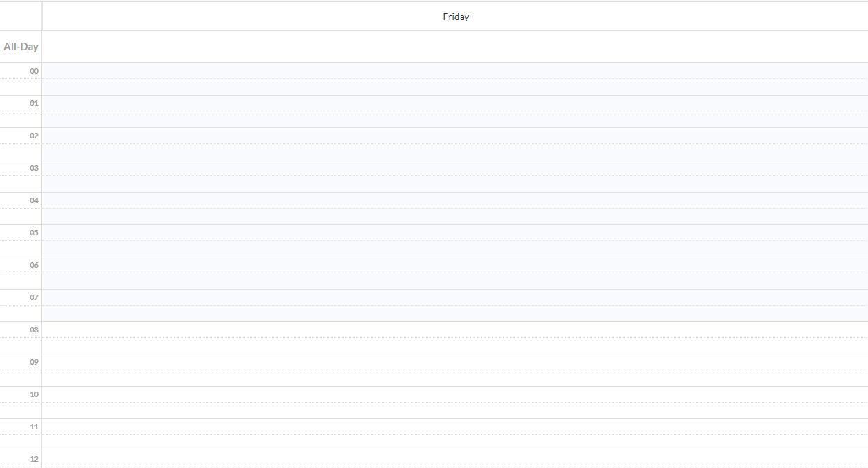The width and height of the screenshot is (868, 468).
Task: Select the 11:00 time slot
Action: coord(455,427)
